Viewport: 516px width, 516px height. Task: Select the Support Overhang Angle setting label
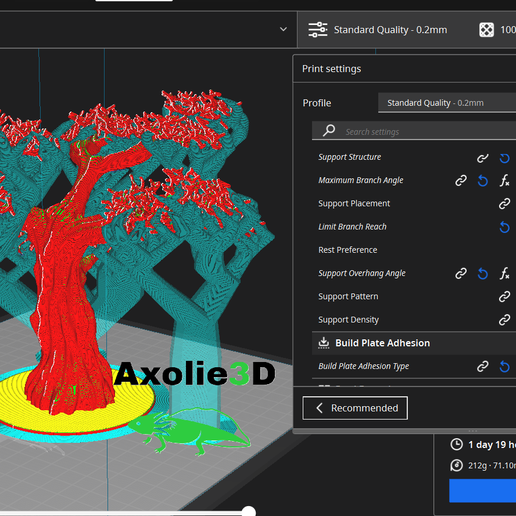pyautogui.click(x=362, y=273)
